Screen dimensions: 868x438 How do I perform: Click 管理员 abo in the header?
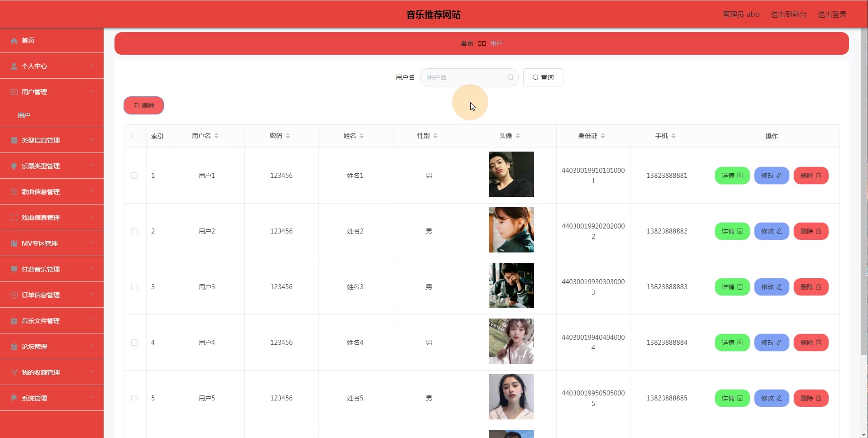tap(741, 14)
